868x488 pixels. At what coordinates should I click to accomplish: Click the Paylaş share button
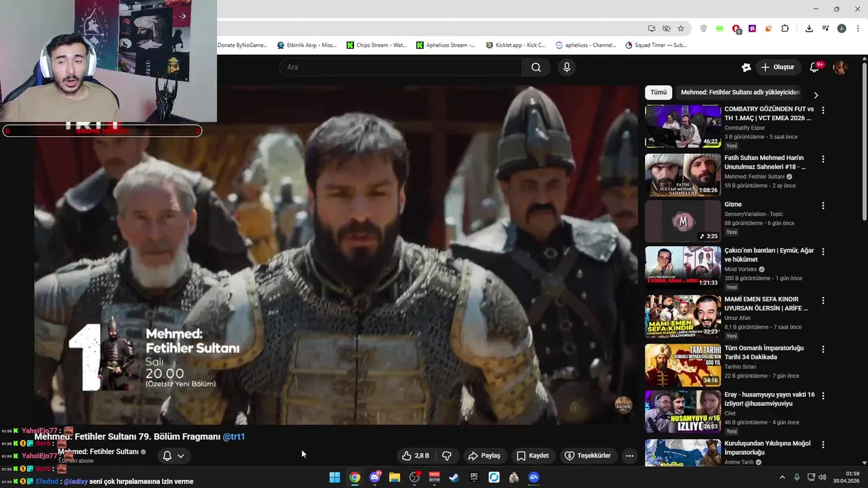pyautogui.click(x=484, y=455)
